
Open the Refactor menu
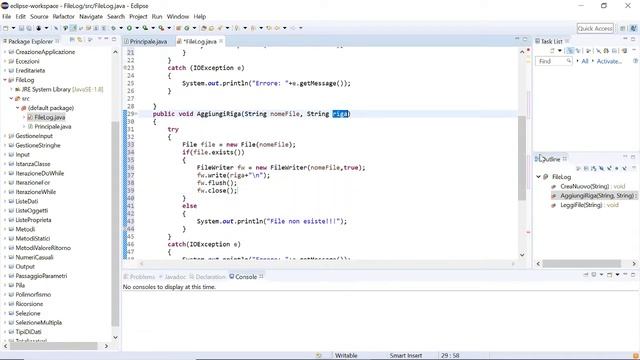tap(63, 16)
